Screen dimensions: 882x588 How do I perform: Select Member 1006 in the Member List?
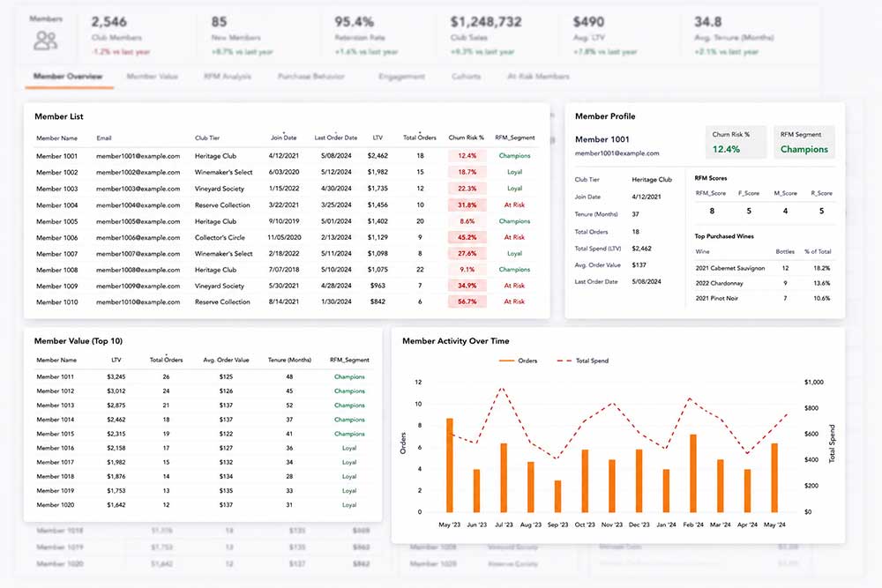(56, 237)
